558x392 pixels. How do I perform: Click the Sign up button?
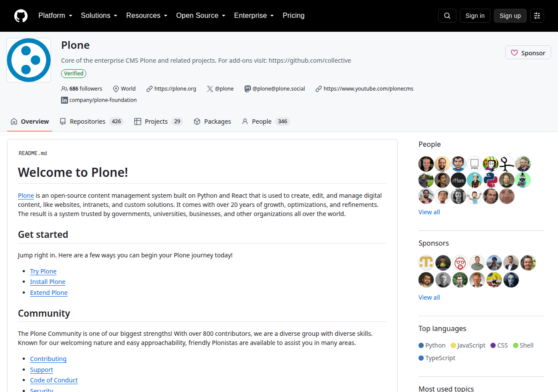[510, 16]
